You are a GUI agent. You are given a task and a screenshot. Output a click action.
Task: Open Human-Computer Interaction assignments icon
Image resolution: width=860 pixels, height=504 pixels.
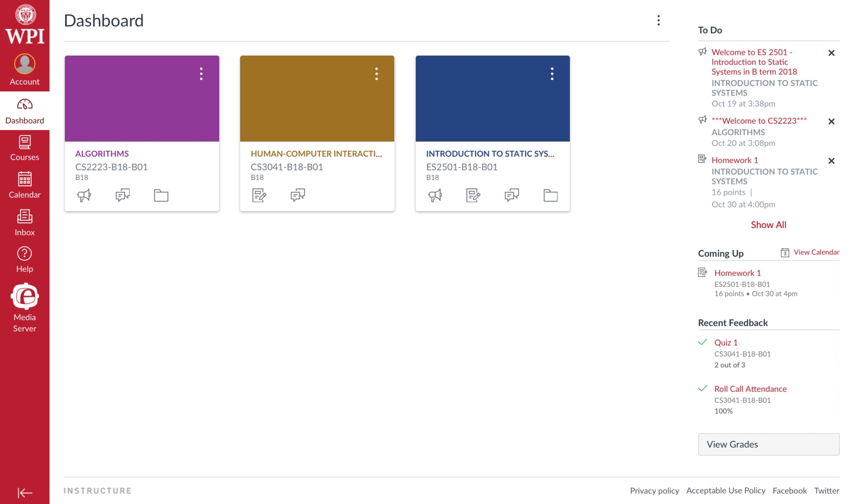(x=259, y=195)
